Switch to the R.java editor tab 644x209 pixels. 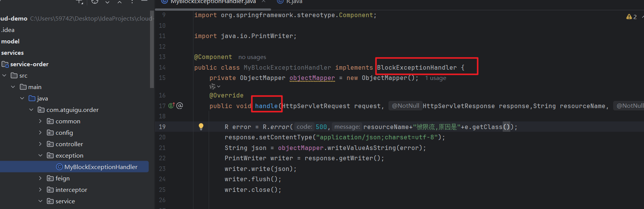(x=290, y=2)
